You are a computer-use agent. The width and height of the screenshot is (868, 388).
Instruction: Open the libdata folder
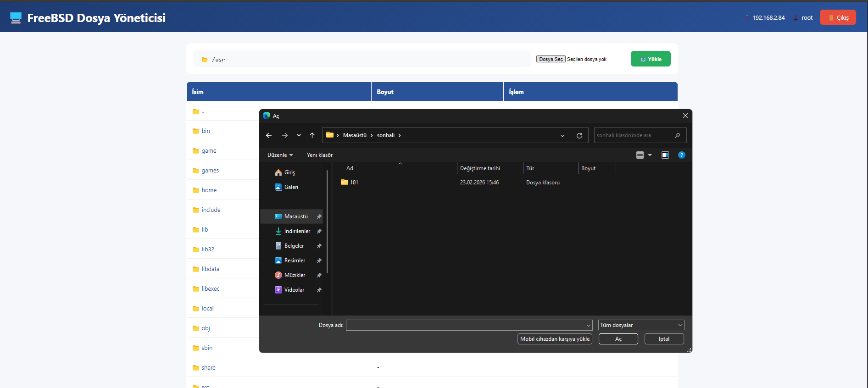click(211, 269)
